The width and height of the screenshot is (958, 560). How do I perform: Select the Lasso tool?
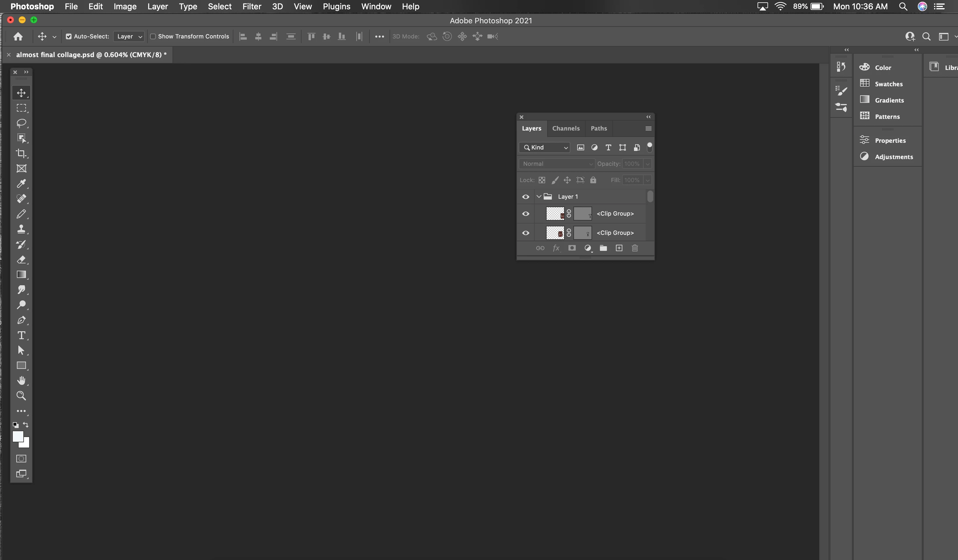(x=21, y=123)
